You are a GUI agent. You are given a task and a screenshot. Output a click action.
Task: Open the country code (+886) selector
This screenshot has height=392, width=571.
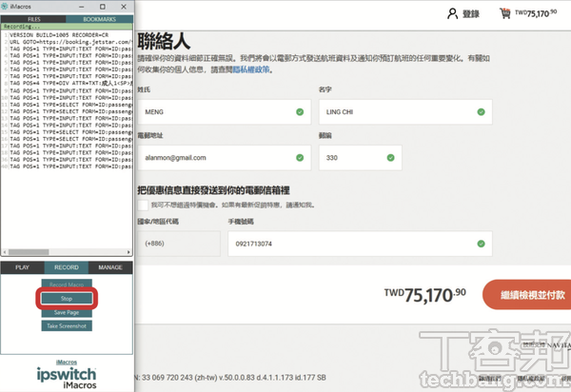(x=179, y=244)
